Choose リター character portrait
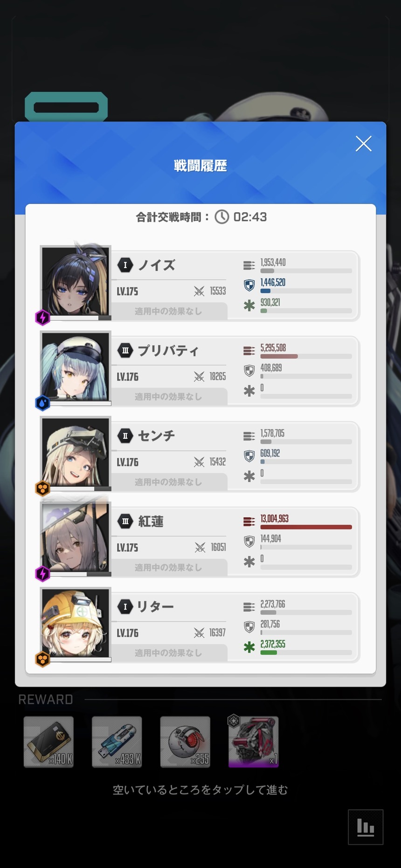This screenshot has width=401, height=868. point(76,623)
